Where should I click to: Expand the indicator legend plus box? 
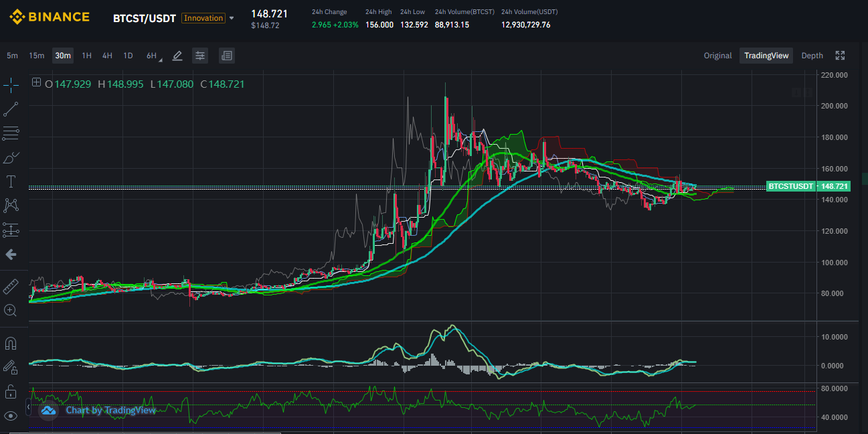pos(36,83)
